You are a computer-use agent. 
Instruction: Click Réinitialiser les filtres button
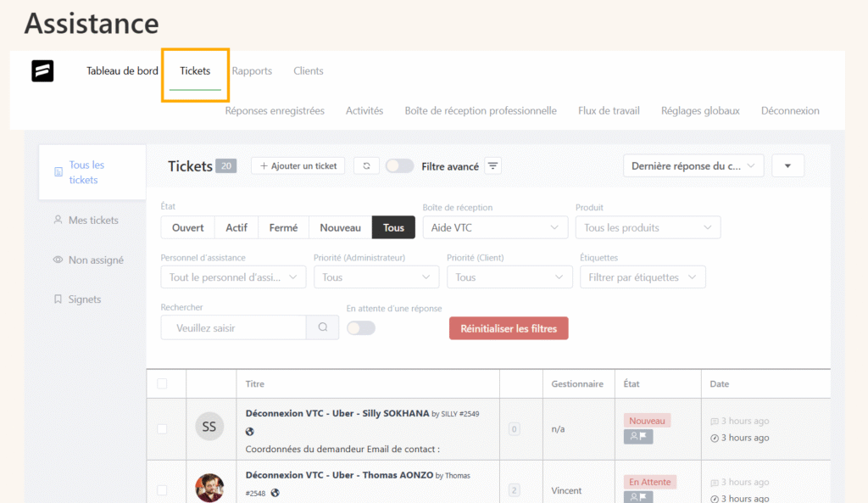[509, 328]
